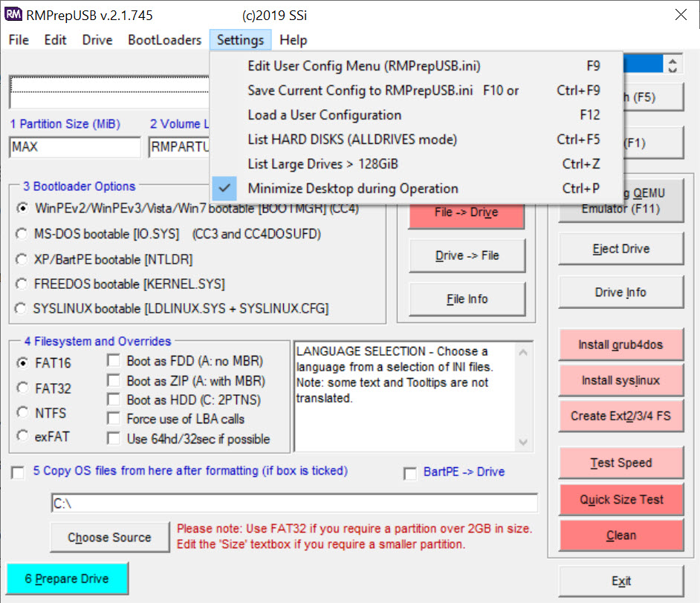Click Eject Drive button
The width and height of the screenshot is (700, 603).
621,249
